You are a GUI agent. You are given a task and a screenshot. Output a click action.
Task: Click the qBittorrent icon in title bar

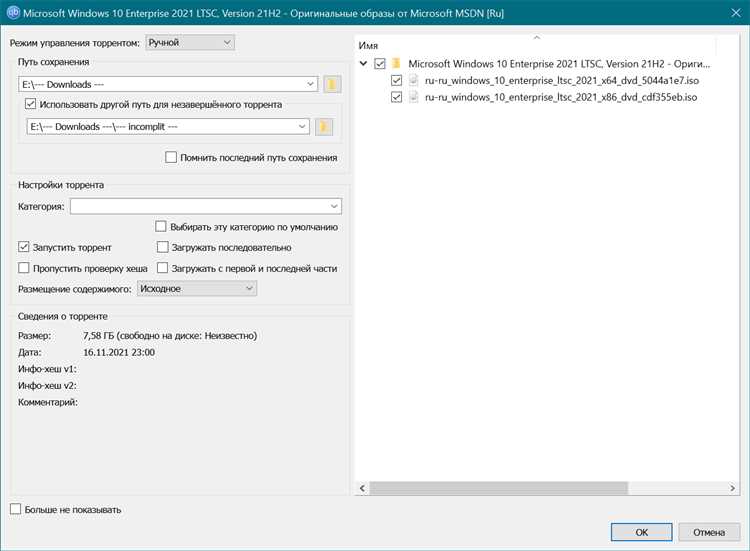coord(13,12)
